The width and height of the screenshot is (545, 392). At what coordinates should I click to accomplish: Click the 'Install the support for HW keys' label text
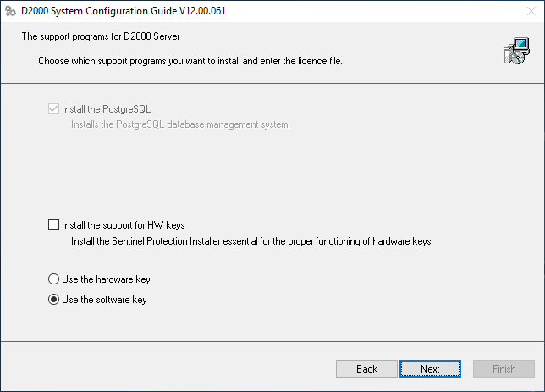[124, 225]
